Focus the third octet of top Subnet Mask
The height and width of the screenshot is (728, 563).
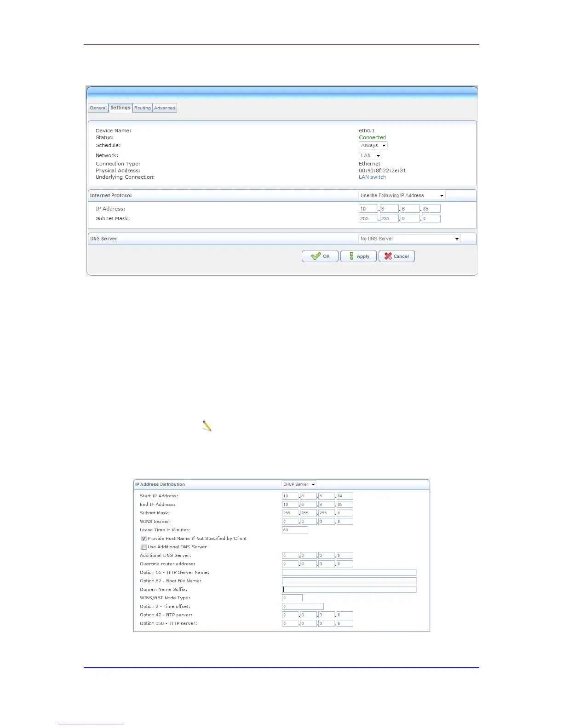410,219
